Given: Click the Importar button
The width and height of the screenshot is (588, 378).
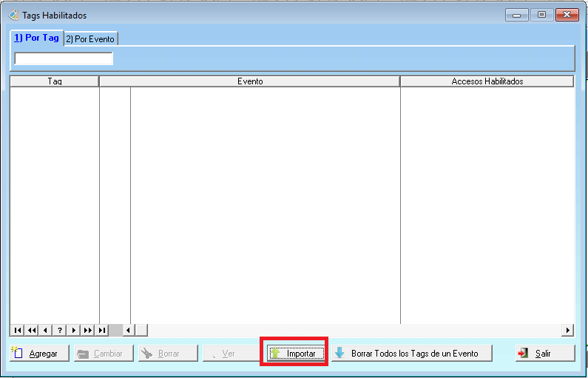Looking at the screenshot, I should point(296,354).
